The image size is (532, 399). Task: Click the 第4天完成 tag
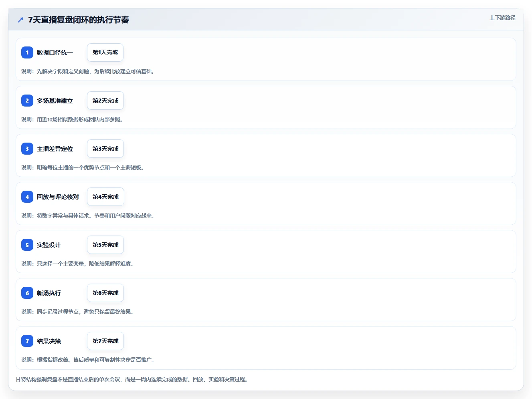105,197
